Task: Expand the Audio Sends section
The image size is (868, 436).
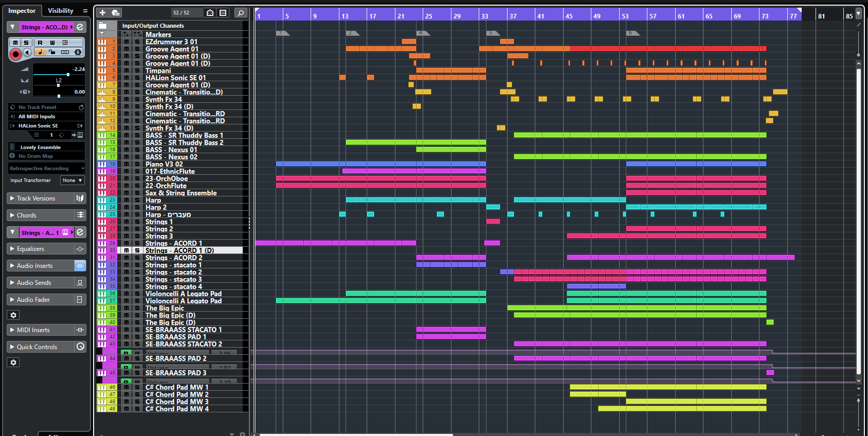Action: point(12,282)
